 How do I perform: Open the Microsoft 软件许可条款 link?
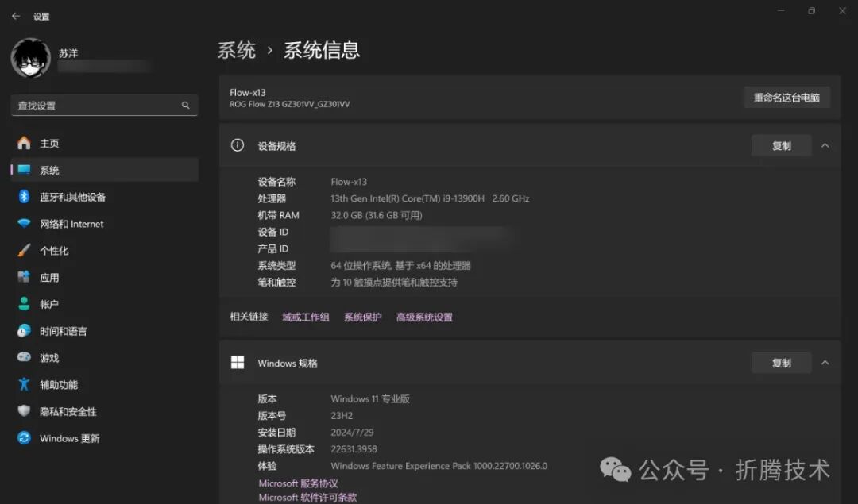307,497
